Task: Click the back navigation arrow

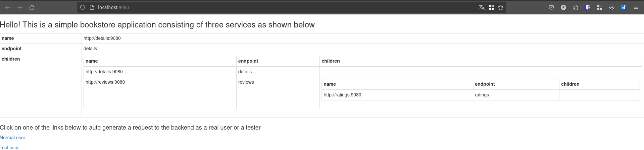Action: tap(8, 7)
